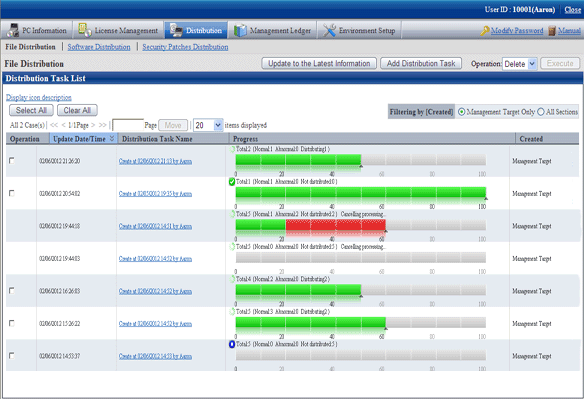Image resolution: width=584 pixels, height=399 pixels.
Task: Click half-green progress bar of 21:26:20 task
Action: pyautogui.click(x=361, y=161)
